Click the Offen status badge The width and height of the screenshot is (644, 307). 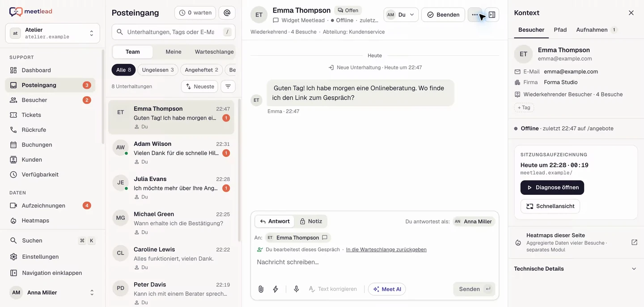(348, 10)
